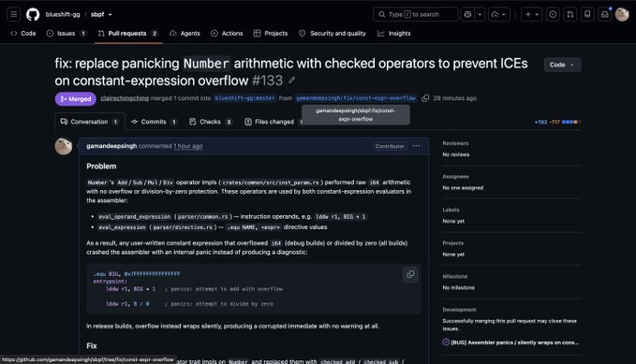Open the Agents tab
This screenshot has height=364, width=636.
pos(185,34)
